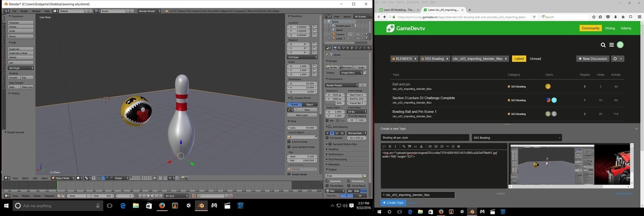644x216 pixels.
Task: Click the green user avatar icon
Action: (x=620, y=45)
